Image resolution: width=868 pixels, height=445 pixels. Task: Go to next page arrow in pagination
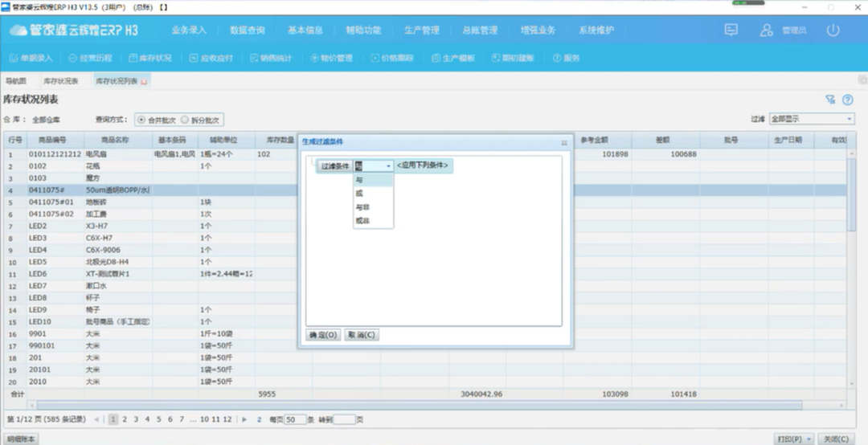(x=244, y=419)
